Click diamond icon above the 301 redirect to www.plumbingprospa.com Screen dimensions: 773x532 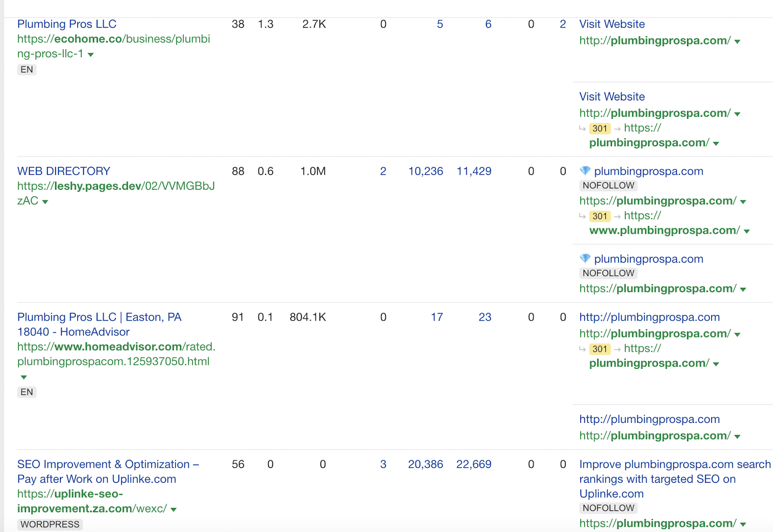pyautogui.click(x=585, y=171)
